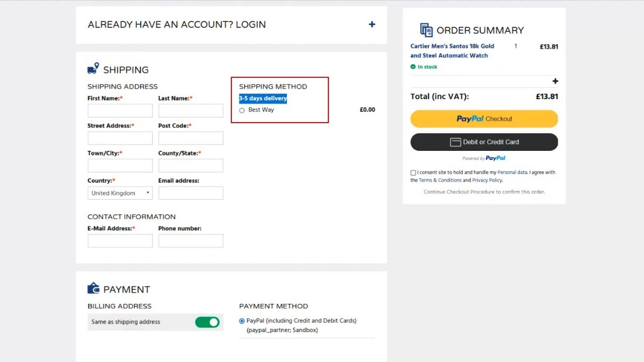Expand the Already Have an Account login section
Image resolution: width=644 pixels, height=362 pixels.
372,24
